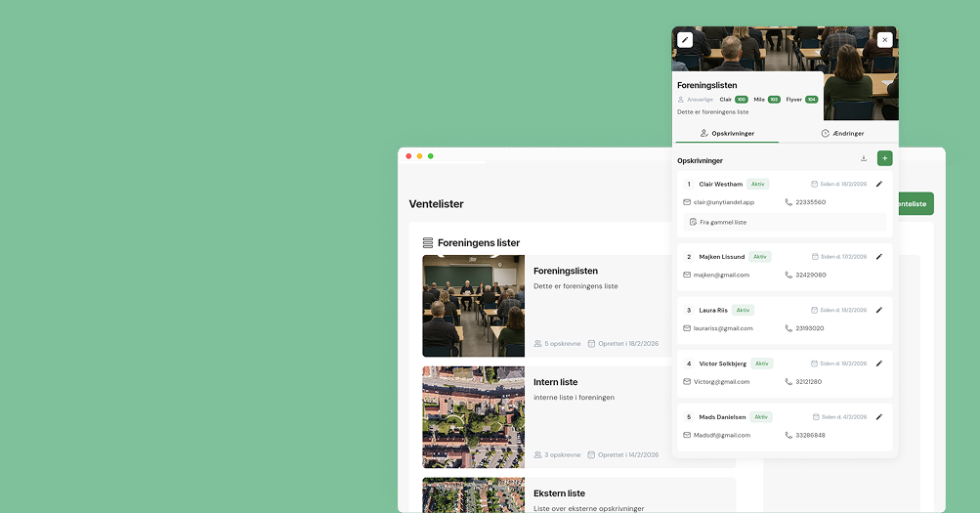
Task: Edit Victor Solkbjerg's entry
Action: click(878, 363)
